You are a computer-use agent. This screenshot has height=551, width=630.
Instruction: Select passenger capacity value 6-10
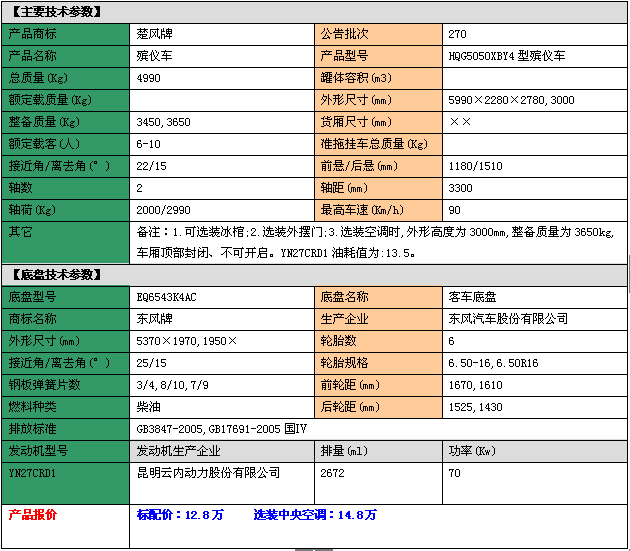pyautogui.click(x=148, y=144)
